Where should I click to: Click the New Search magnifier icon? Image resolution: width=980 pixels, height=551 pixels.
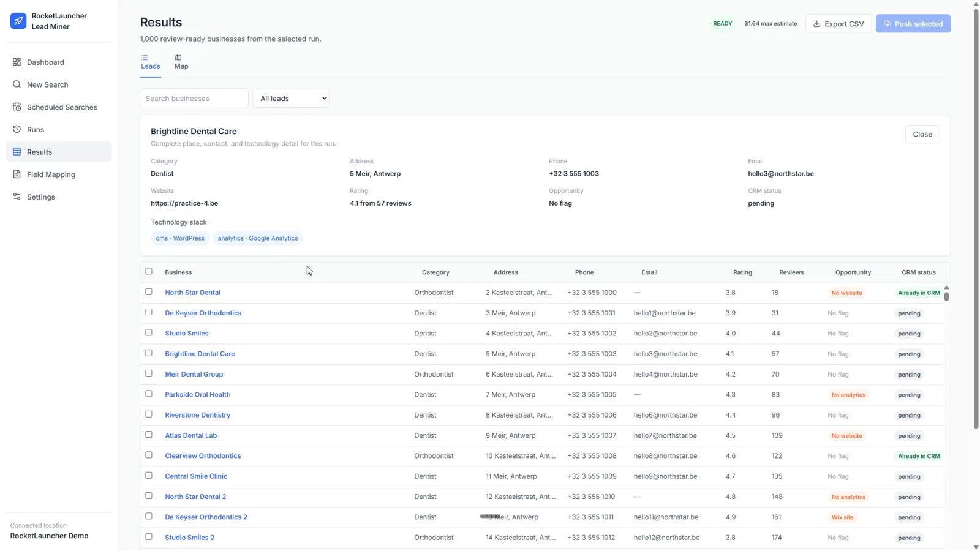click(17, 84)
